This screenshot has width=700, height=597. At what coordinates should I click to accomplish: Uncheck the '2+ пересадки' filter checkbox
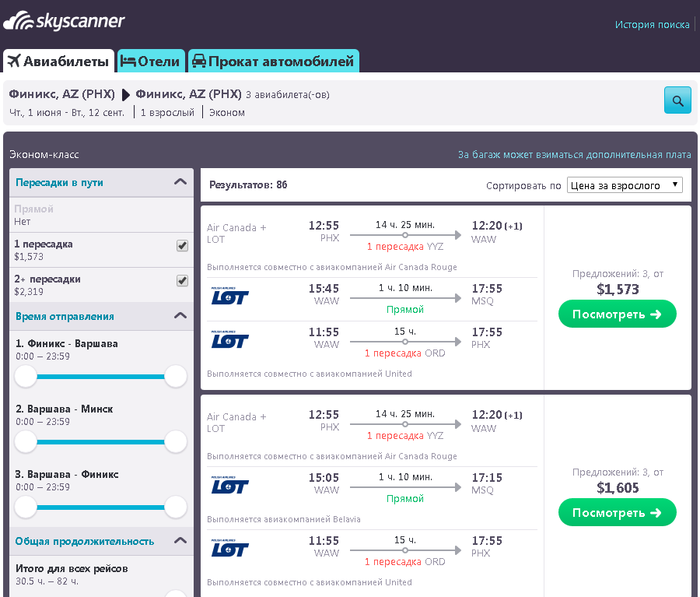(182, 281)
